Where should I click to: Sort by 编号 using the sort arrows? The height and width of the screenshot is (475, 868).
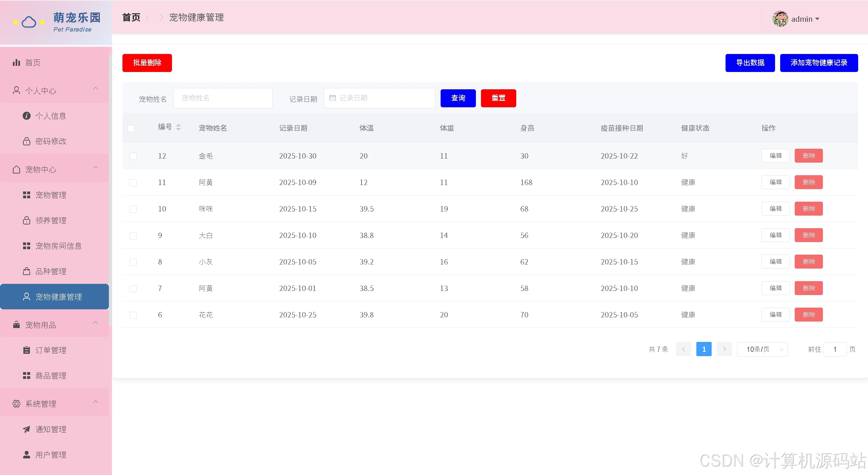point(178,127)
